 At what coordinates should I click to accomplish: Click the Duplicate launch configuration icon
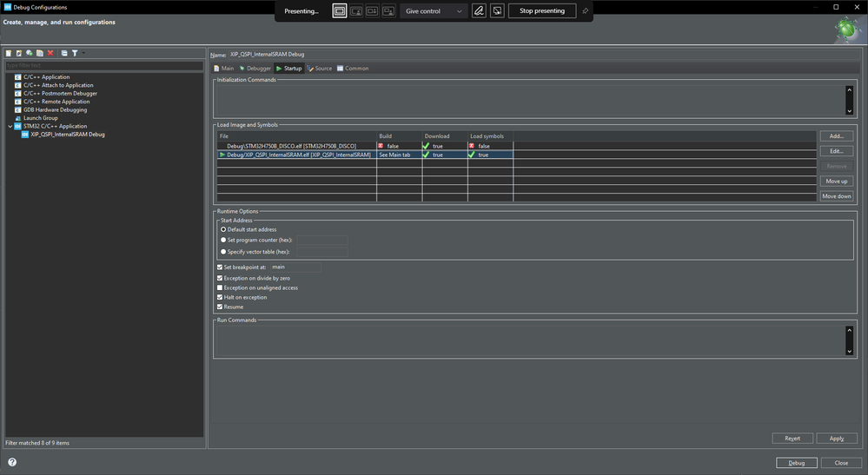tap(40, 54)
